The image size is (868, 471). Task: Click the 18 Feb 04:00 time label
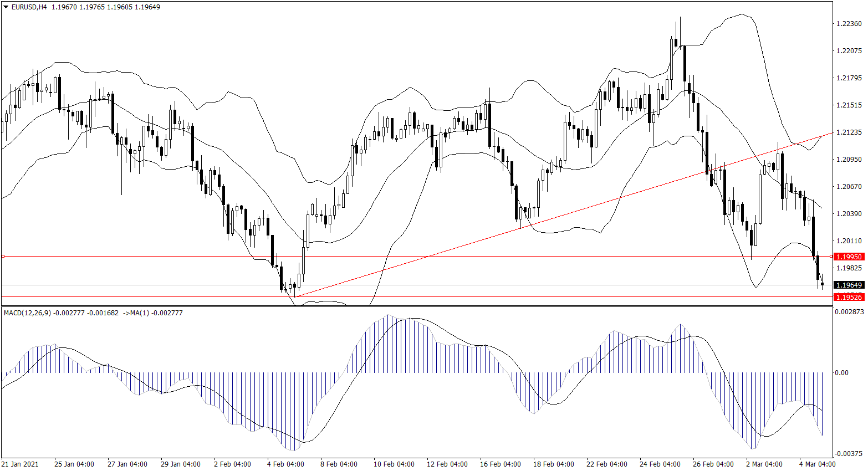tap(553, 464)
